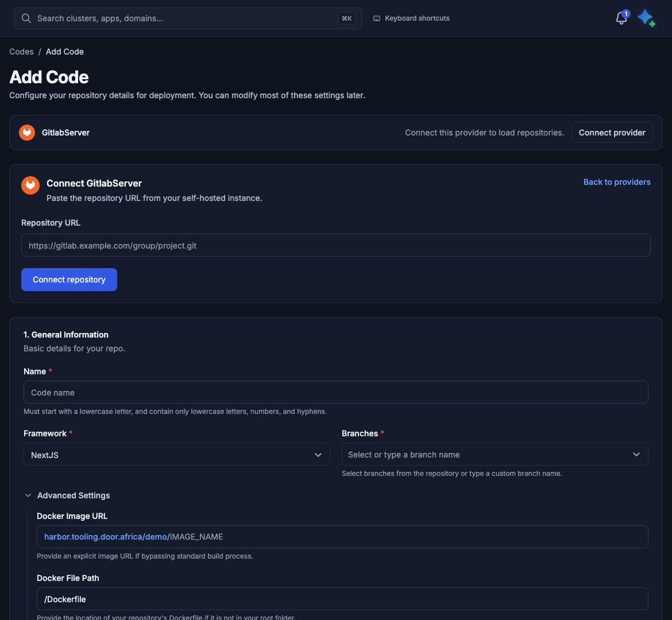Click the Connect provider button
Image resolution: width=672 pixels, height=620 pixels.
click(612, 133)
